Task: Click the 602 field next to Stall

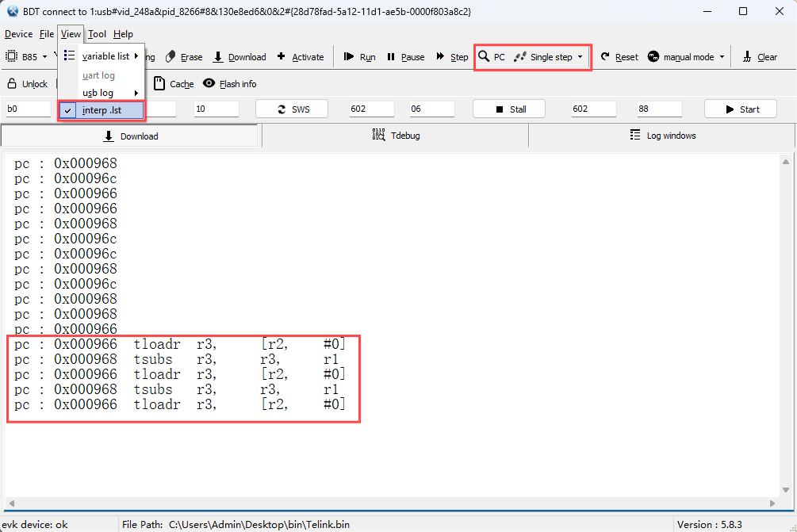Action: (x=594, y=109)
